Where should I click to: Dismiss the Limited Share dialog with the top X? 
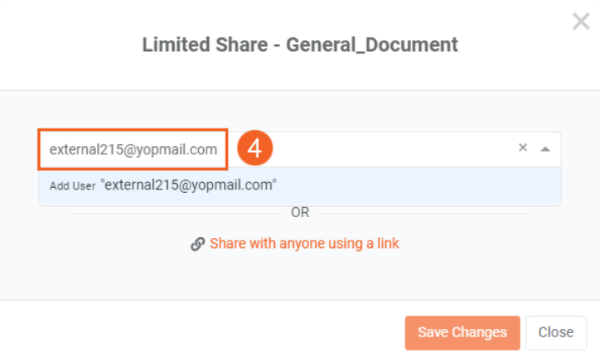581,21
